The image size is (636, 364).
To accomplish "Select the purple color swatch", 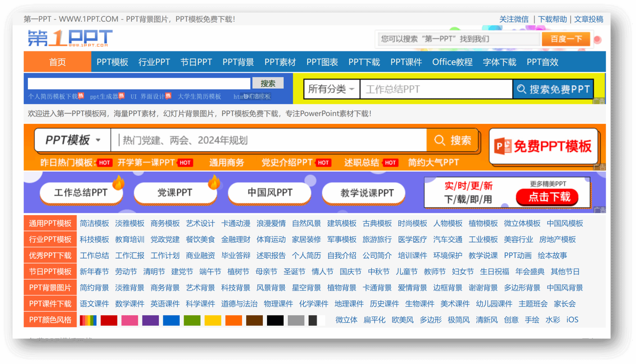I will click(x=150, y=320).
